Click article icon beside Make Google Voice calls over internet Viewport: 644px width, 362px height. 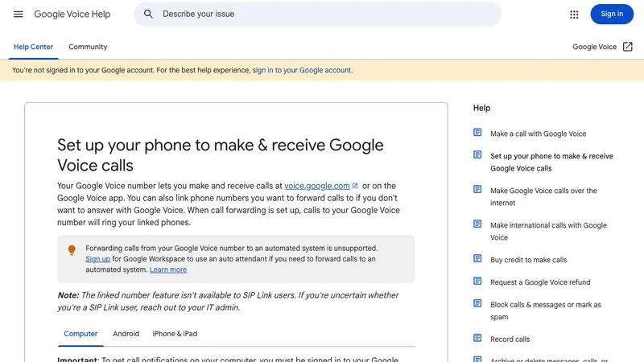477,189
